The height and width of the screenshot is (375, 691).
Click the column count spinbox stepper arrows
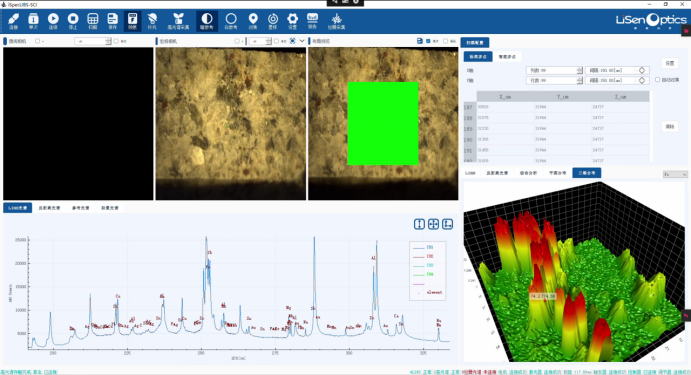pyautogui.click(x=580, y=71)
